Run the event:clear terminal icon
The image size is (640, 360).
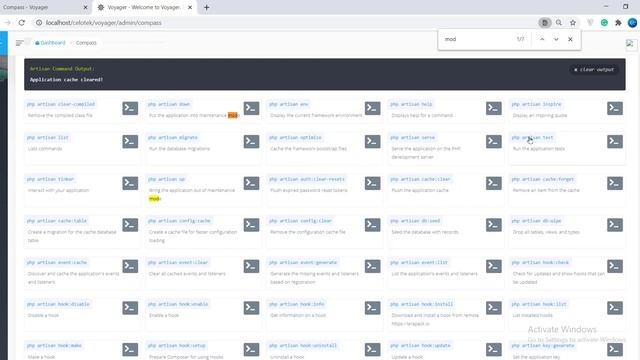[x=251, y=266]
